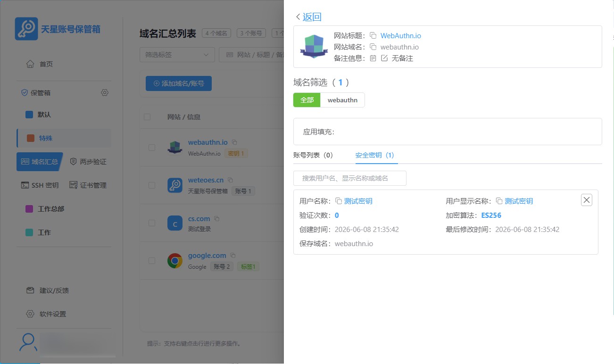
Task: Click the 4 个域名 count badge
Action: 216,33
